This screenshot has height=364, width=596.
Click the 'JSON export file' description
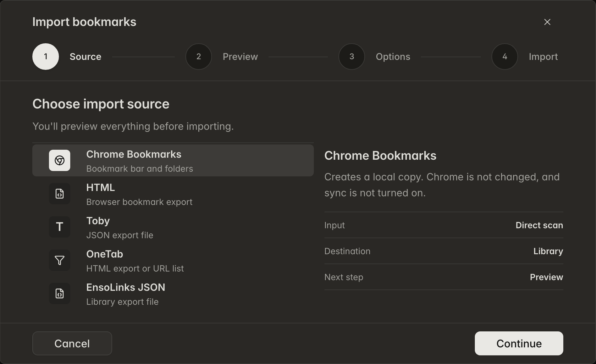pyautogui.click(x=120, y=236)
